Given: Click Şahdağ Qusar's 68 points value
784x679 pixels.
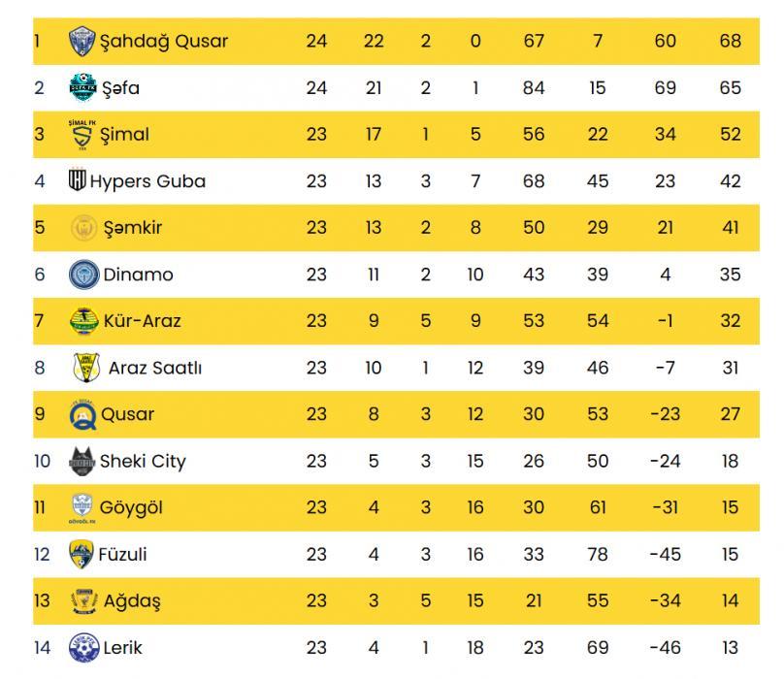Looking at the screenshot, I should tap(730, 41).
